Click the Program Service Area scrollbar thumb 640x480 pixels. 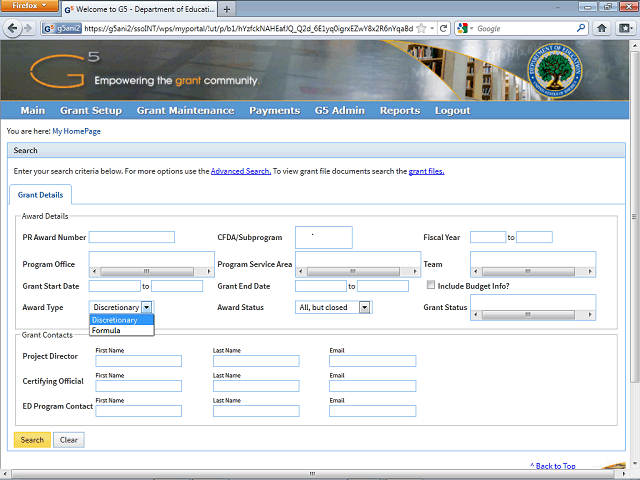[353, 271]
